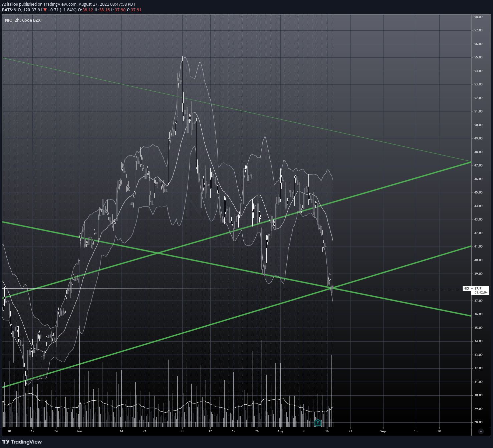This screenshot has width=493, height=448.
Task: Click the 55.00 price axis label
Action: (x=478, y=57)
